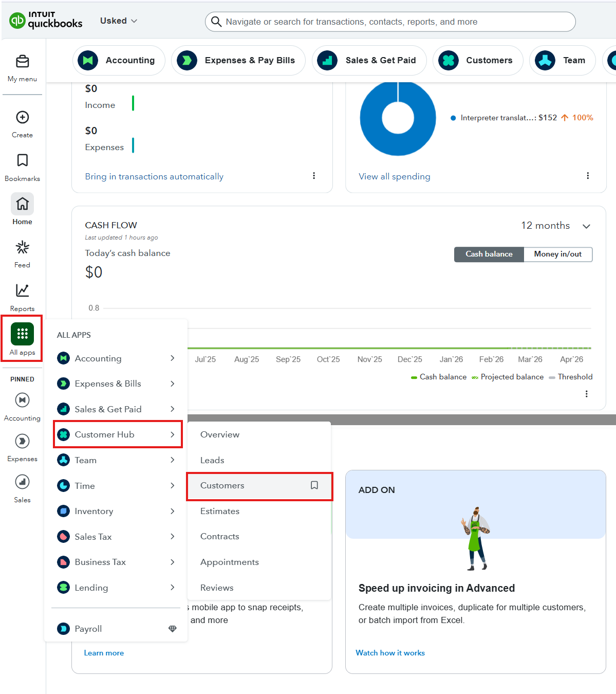The height and width of the screenshot is (694, 616).
Task: Click the Projected balance legend entry
Action: [508, 377]
